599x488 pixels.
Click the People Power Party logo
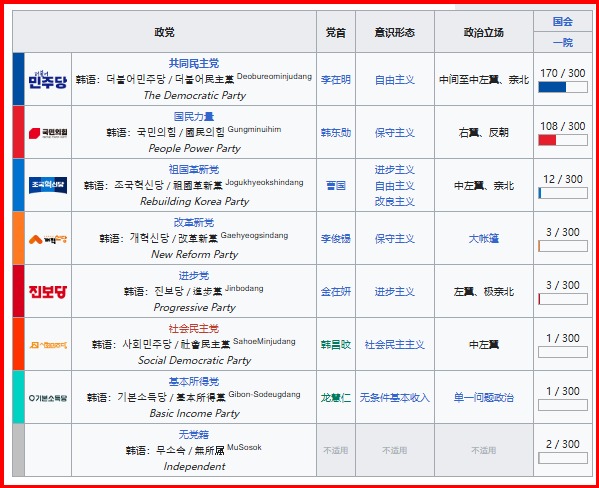(x=48, y=133)
